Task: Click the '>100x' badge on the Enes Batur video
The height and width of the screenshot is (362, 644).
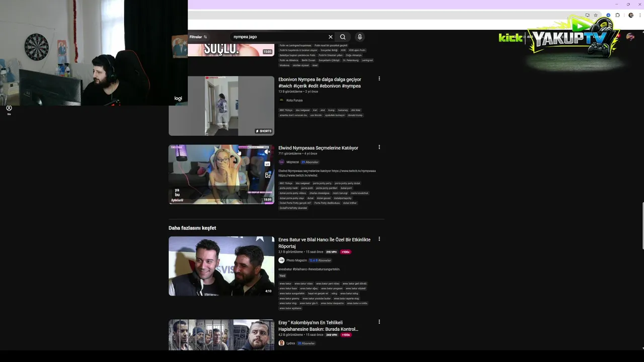Action: (x=346, y=252)
